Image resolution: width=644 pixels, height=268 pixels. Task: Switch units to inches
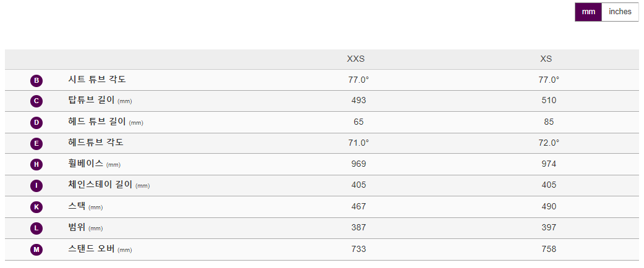(x=620, y=12)
